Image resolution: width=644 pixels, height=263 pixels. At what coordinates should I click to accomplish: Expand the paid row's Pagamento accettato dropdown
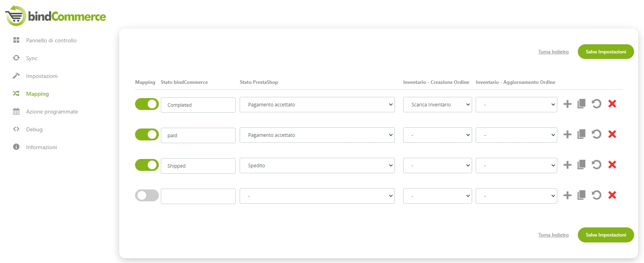[317, 135]
